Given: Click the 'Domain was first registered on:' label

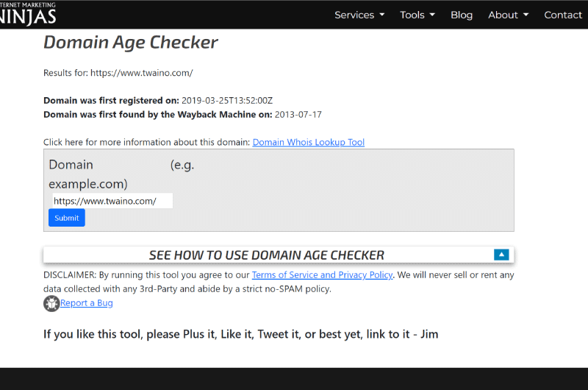Looking at the screenshot, I should 112,101.
